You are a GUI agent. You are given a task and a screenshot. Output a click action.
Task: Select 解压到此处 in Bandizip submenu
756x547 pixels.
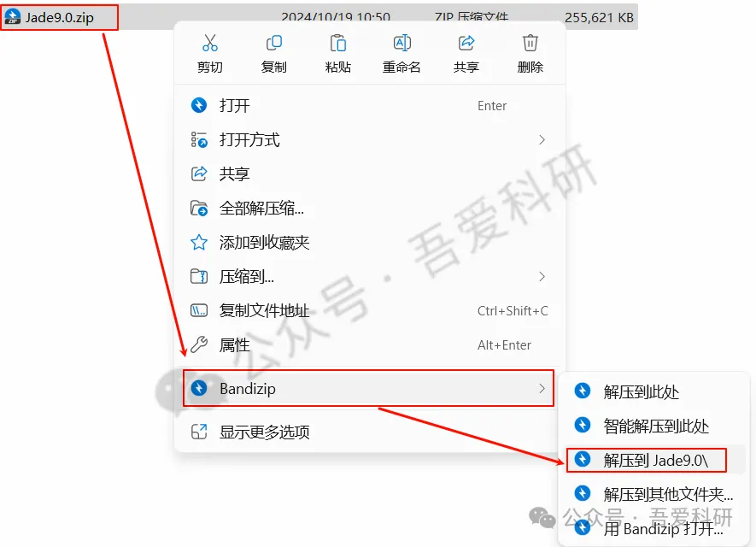tap(655, 391)
